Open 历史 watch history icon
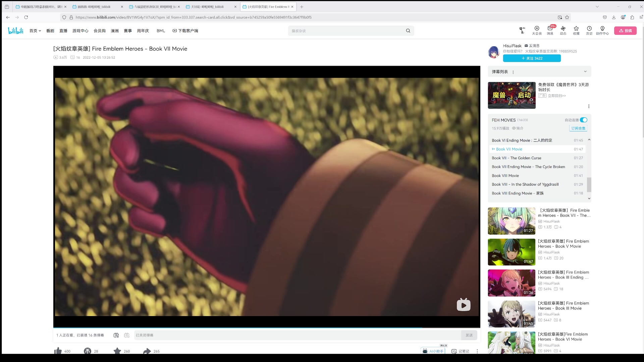This screenshot has width=644, height=362. pos(589,31)
